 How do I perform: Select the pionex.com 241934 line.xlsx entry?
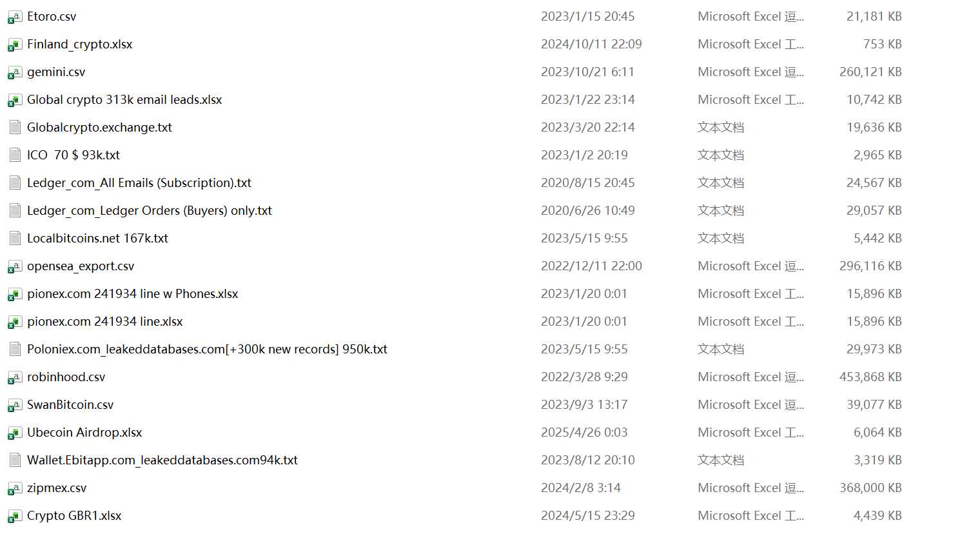(x=105, y=322)
